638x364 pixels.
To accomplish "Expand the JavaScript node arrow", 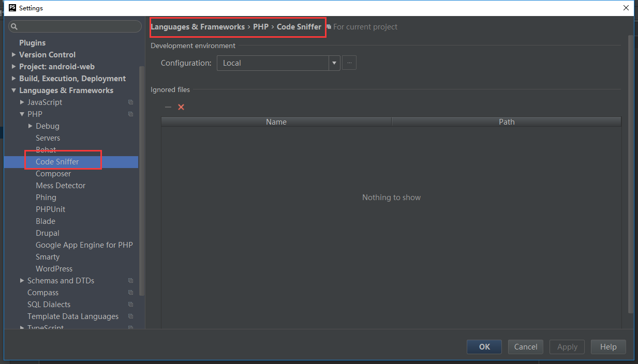I will (22, 102).
